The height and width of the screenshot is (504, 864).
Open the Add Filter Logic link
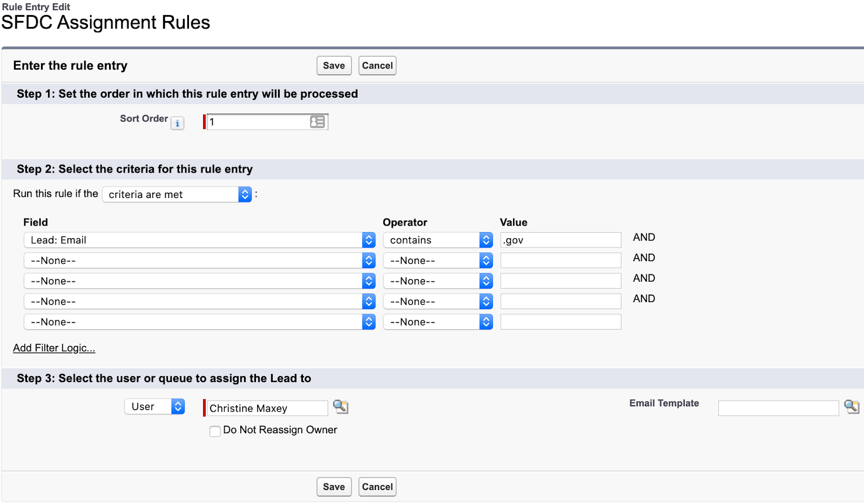pyautogui.click(x=54, y=348)
